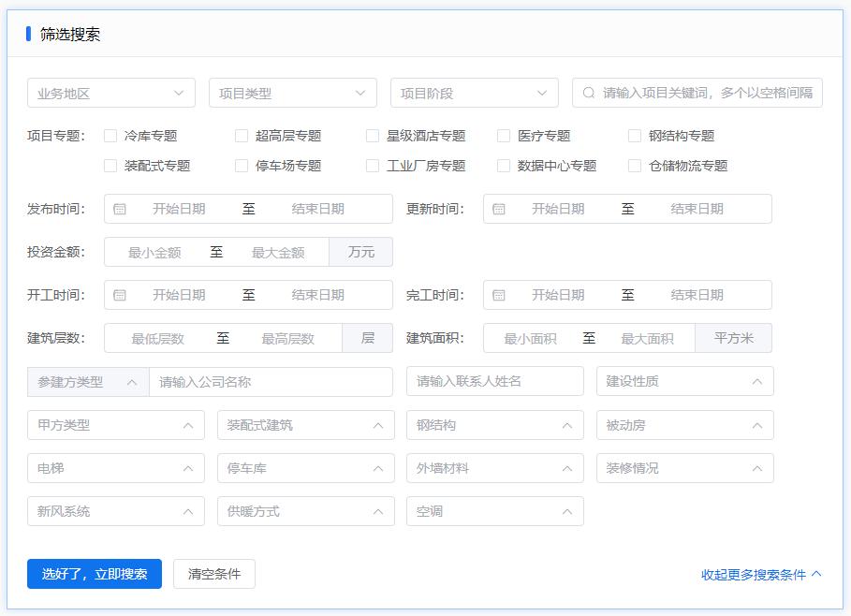Collapse filters via 收起更多搜索条件 link
851x616 pixels.
[759, 574]
